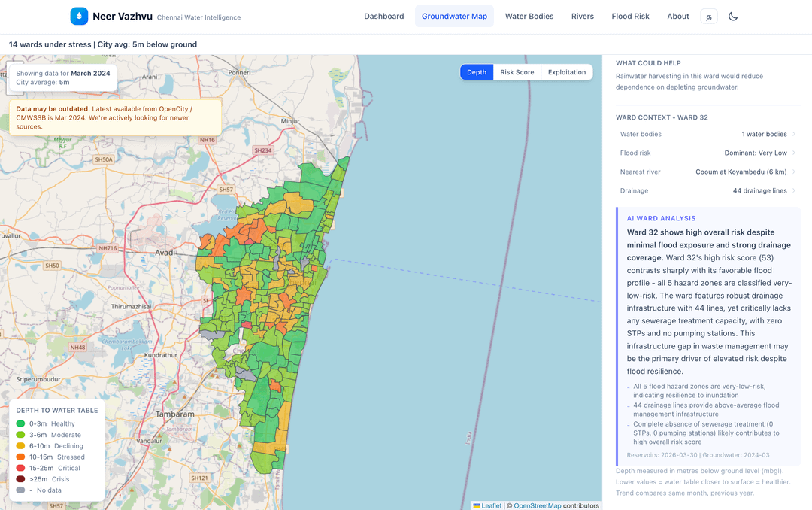Image resolution: width=812 pixels, height=510 pixels.
Task: Open the Water Bodies nav tab
Action: click(529, 17)
